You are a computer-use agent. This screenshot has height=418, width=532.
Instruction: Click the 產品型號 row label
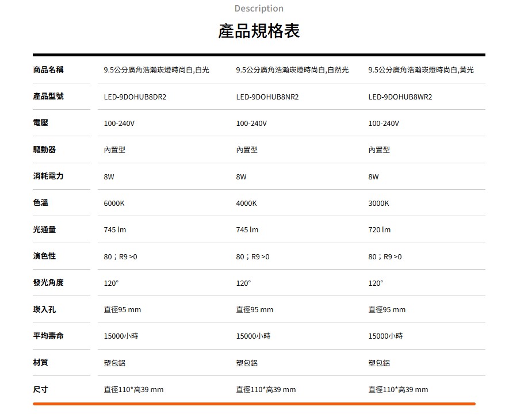pyautogui.click(x=48, y=97)
